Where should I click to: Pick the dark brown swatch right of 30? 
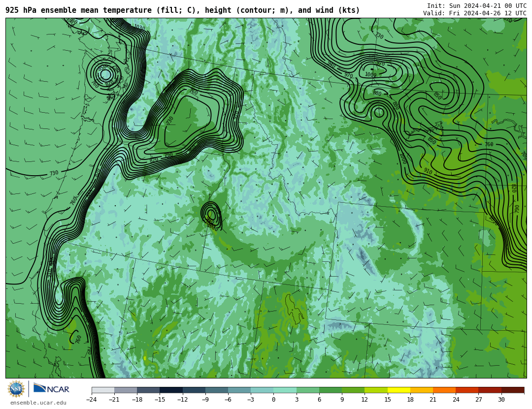point(513,390)
